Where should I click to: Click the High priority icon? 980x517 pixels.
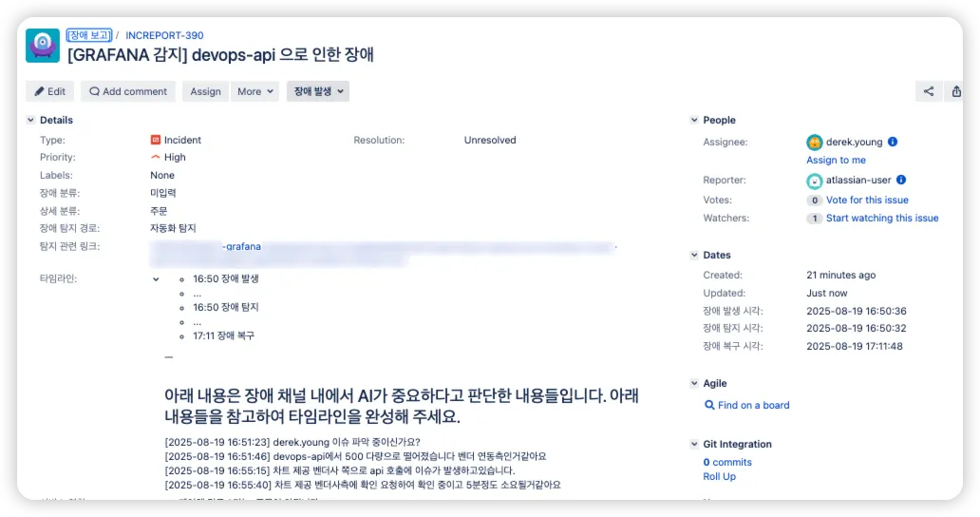(156, 157)
